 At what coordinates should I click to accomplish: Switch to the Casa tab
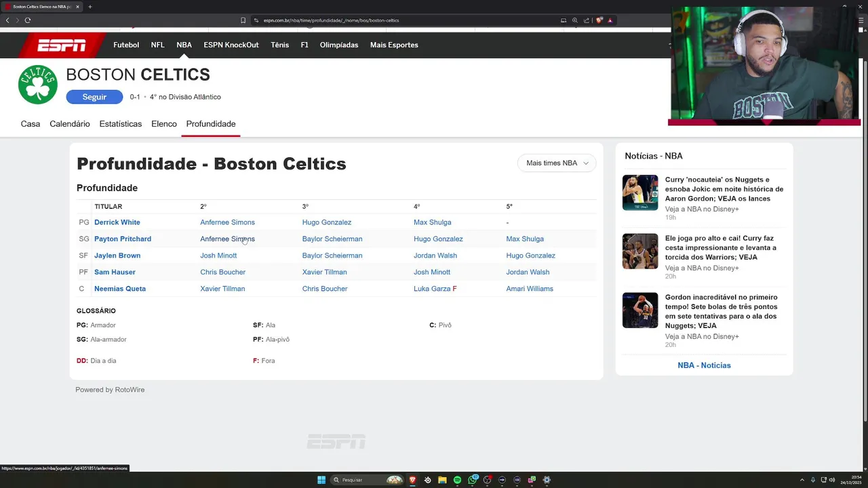coord(31,124)
